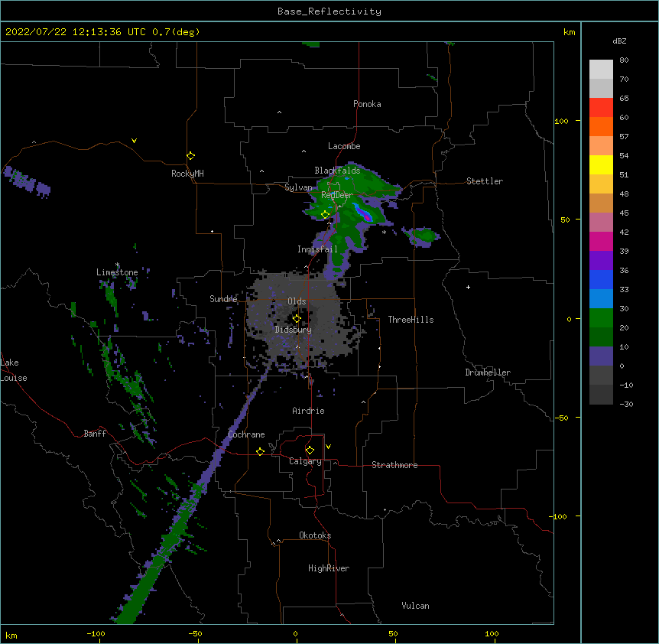
Task: Click the Calgary city label
Action: click(305, 461)
